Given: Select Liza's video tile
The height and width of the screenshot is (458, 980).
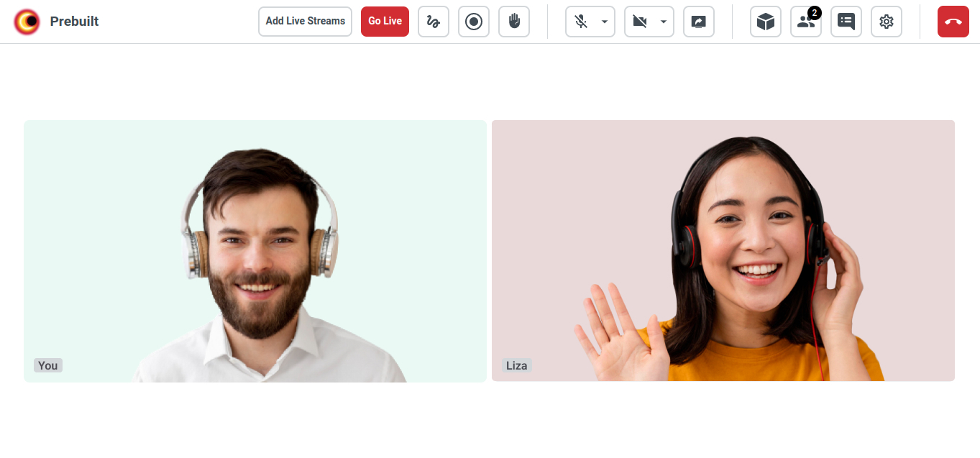Looking at the screenshot, I should pyautogui.click(x=723, y=251).
